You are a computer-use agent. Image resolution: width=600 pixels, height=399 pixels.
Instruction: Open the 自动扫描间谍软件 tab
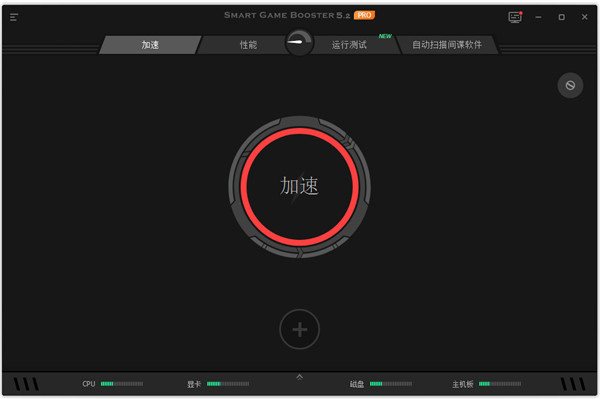(x=447, y=45)
